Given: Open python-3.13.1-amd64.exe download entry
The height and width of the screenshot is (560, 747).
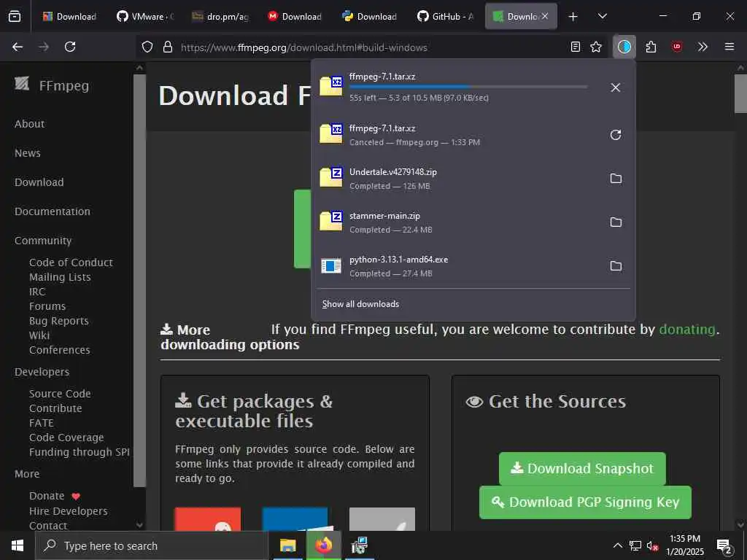Looking at the screenshot, I should coord(457,266).
